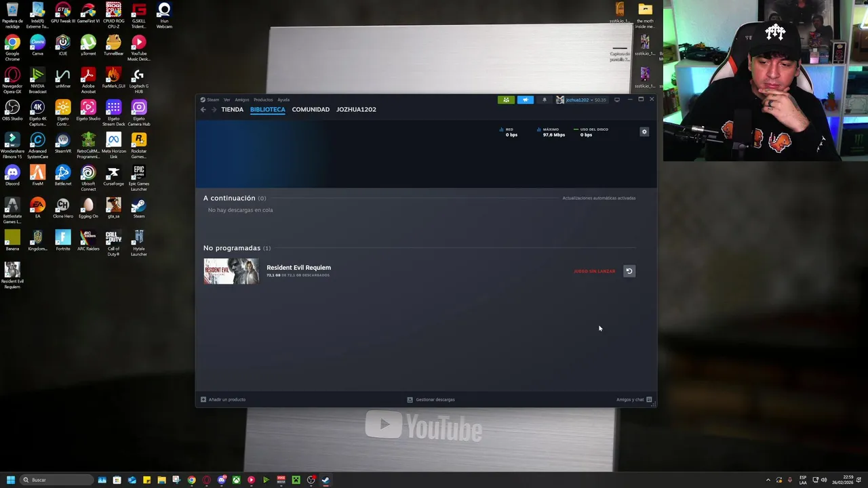Select the Rockstar Games desktop icon
The height and width of the screenshot is (488, 868).
[138, 146]
